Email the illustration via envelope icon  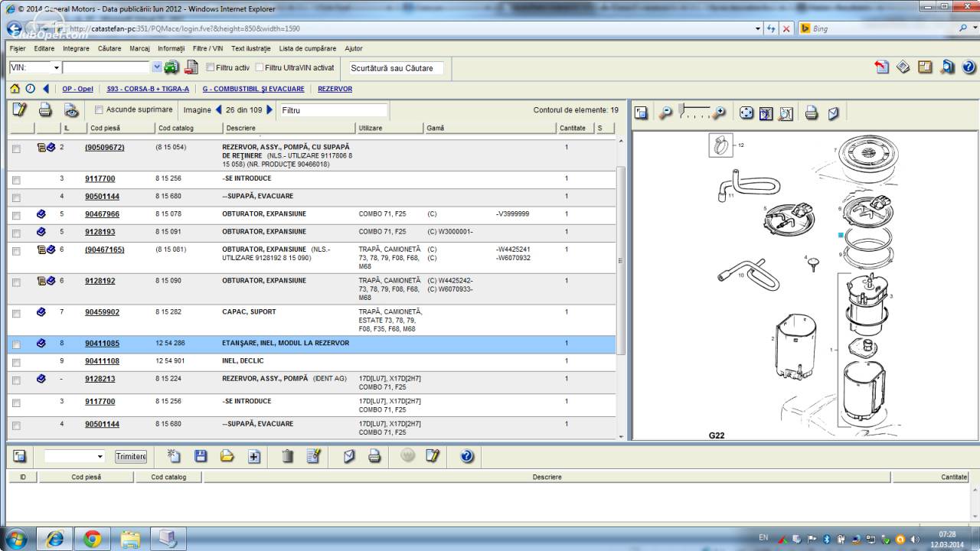tap(834, 113)
